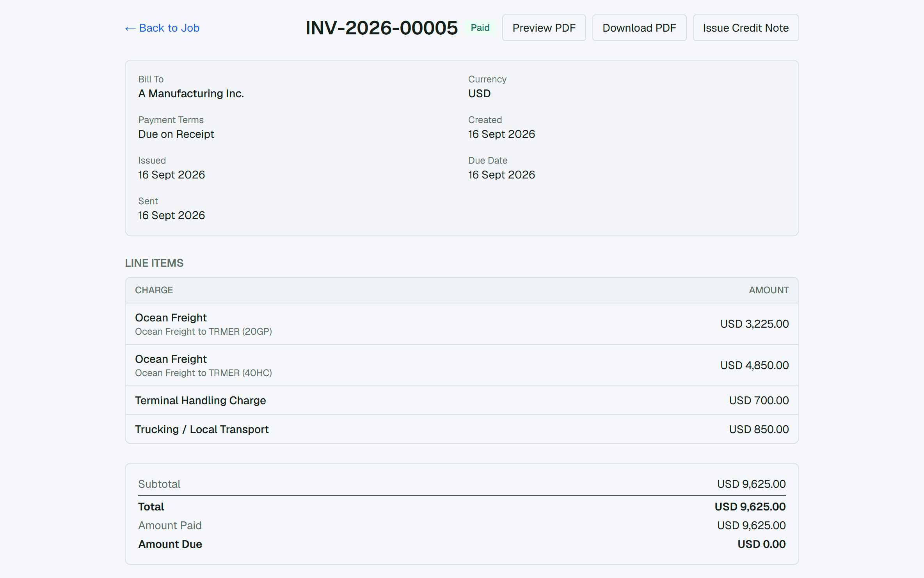The width and height of the screenshot is (924, 578).
Task: Click the Amount Due value USD 0.00
Action: 761,544
